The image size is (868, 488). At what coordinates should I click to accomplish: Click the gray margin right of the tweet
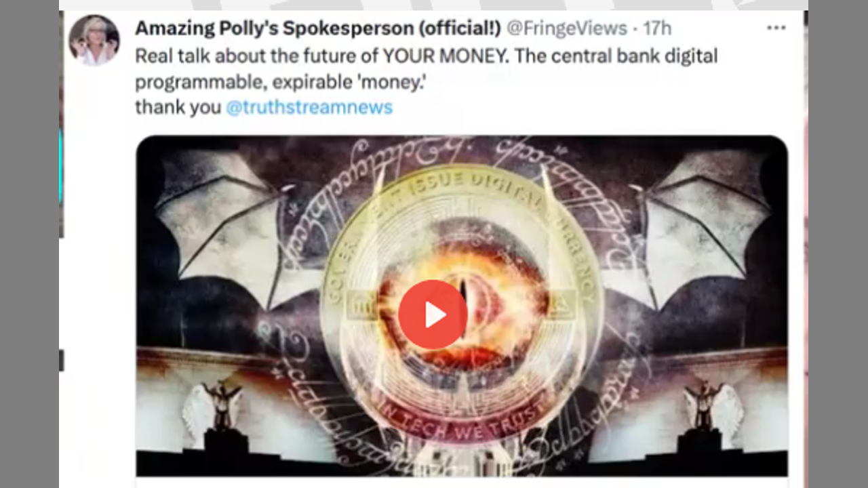(838, 244)
